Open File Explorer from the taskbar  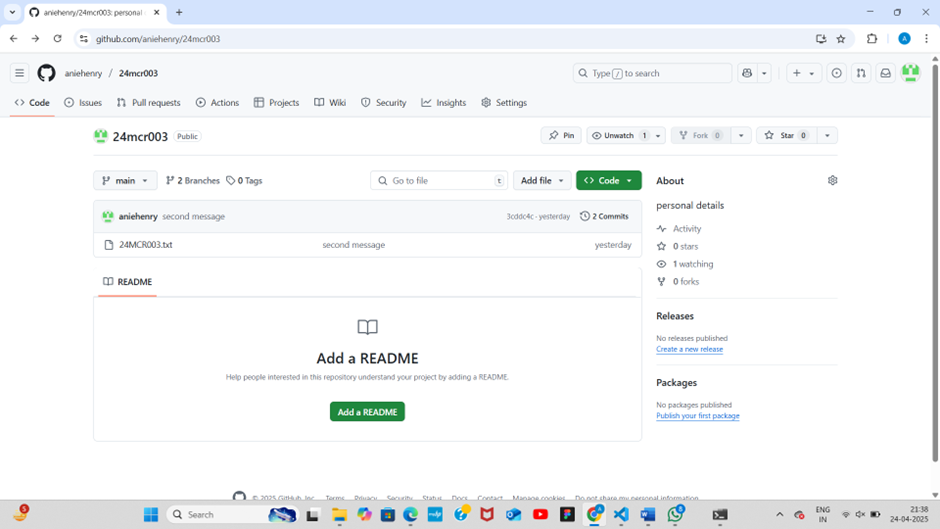pyautogui.click(x=339, y=515)
